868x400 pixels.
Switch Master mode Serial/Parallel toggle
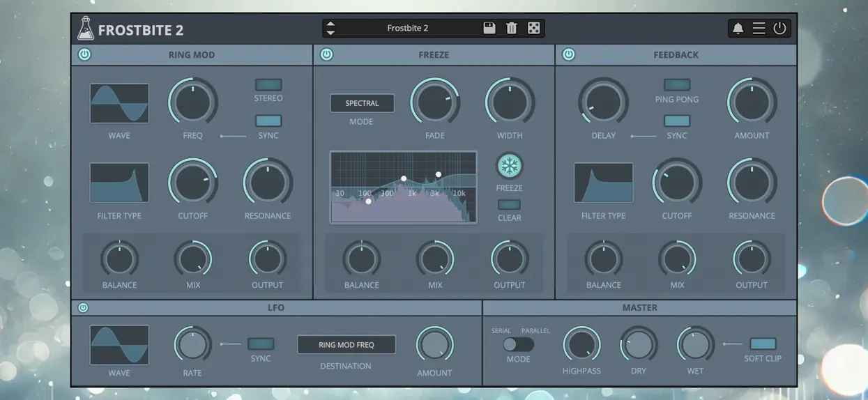click(519, 344)
